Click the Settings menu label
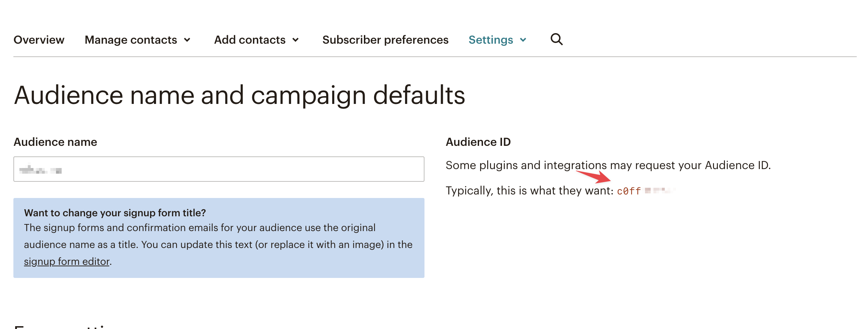 pos(490,40)
